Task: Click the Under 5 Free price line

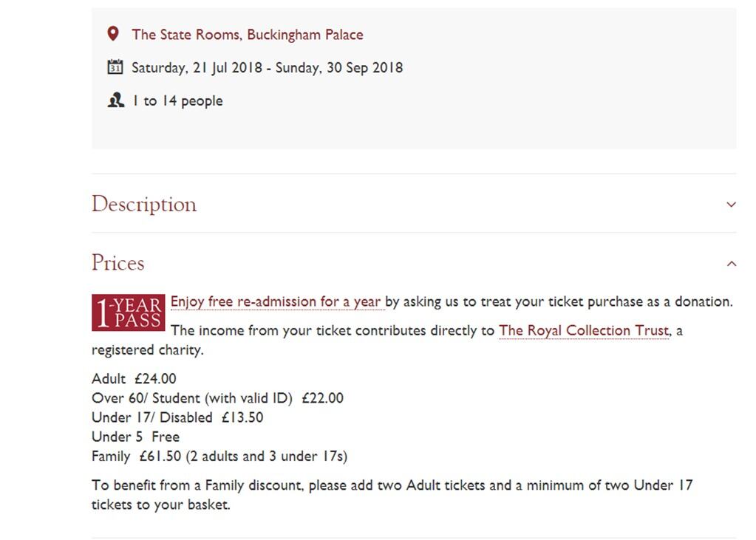Action: (135, 437)
